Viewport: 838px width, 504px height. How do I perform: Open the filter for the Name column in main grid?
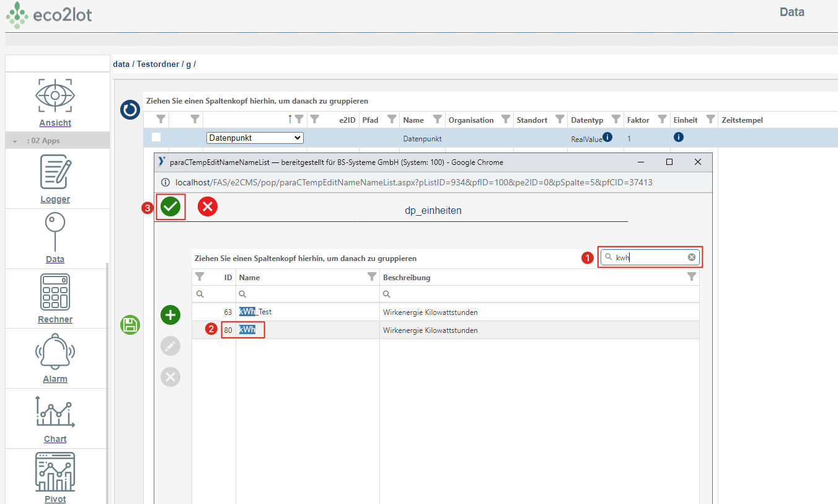(x=437, y=120)
